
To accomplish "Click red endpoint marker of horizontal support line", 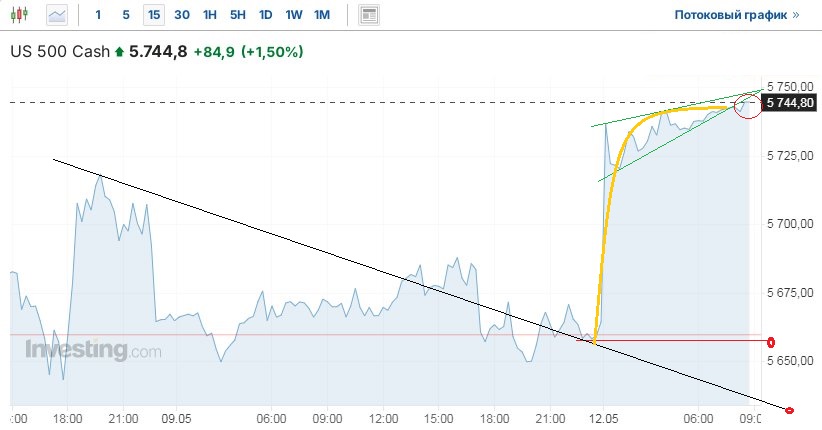I will 771,342.
